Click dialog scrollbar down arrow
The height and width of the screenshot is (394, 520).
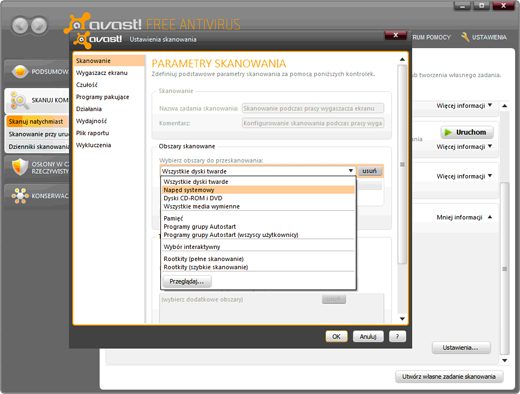(x=402, y=319)
